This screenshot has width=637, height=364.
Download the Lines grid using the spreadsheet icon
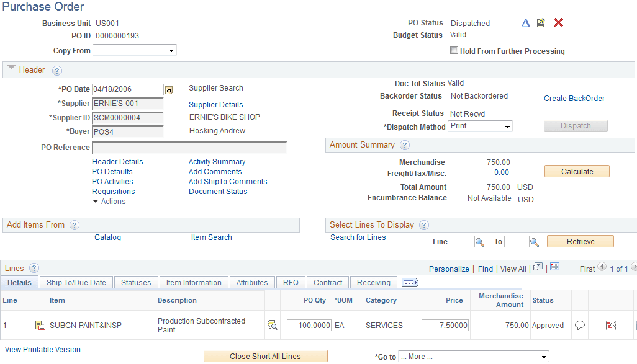pyautogui.click(x=553, y=267)
